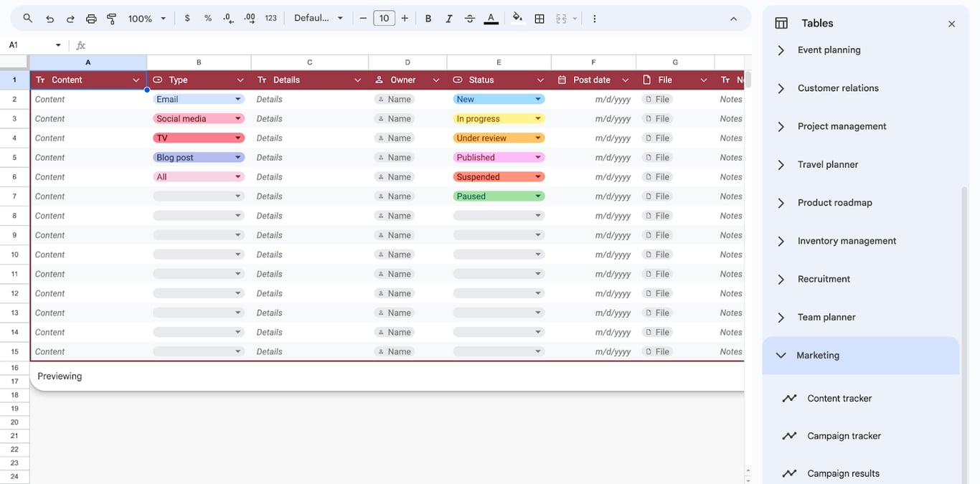The height and width of the screenshot is (484, 980).
Task: Open the Social media type chip
Action: point(199,119)
